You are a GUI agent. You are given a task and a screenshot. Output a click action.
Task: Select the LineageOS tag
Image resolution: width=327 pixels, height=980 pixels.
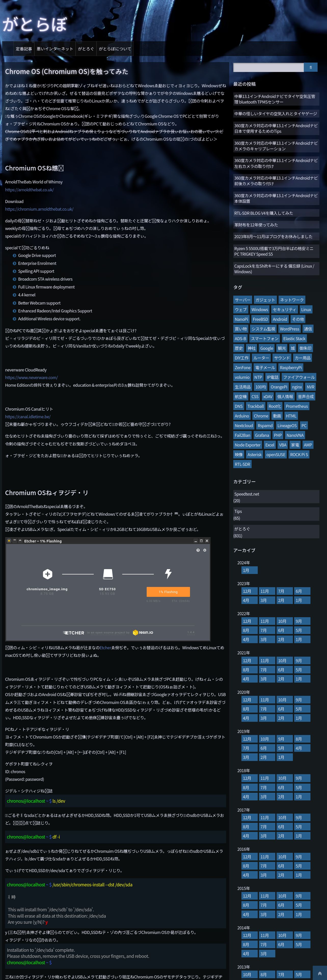coord(287,426)
